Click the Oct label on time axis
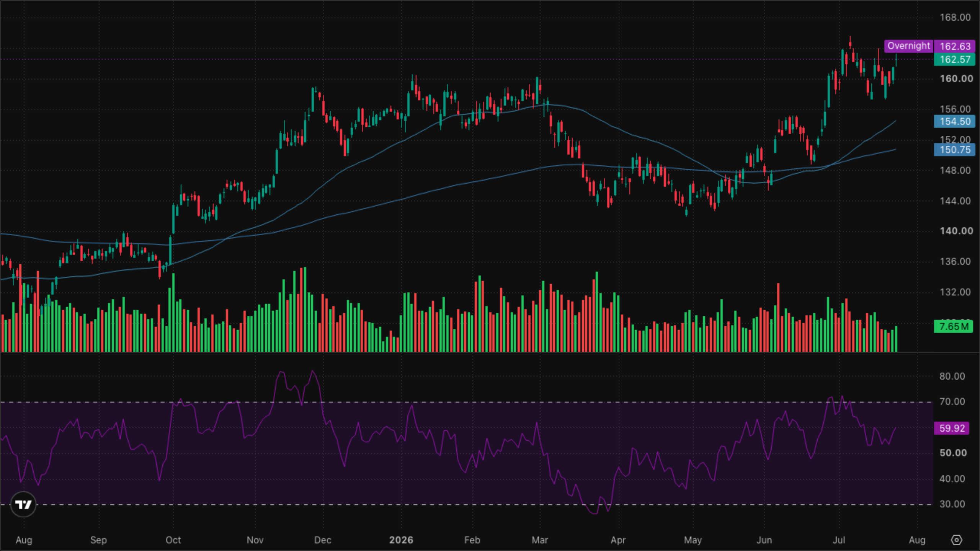This screenshot has width=980, height=551. [173, 540]
